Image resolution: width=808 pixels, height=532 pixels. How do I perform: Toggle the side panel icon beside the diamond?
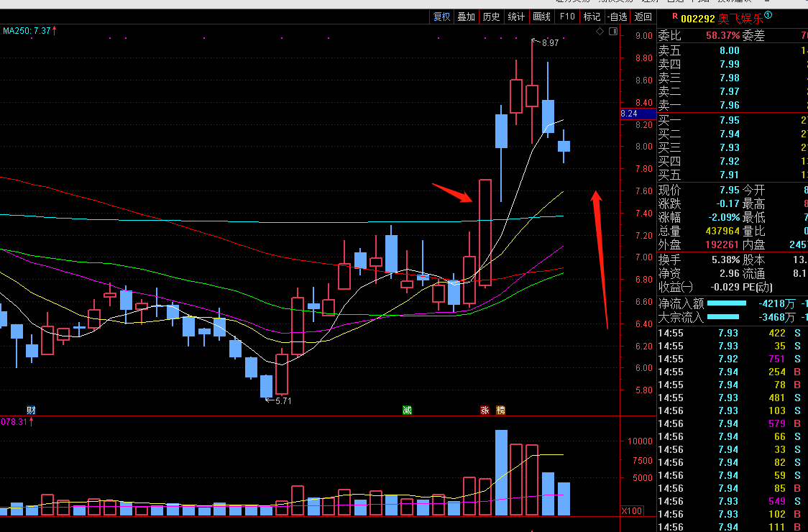click(x=612, y=32)
